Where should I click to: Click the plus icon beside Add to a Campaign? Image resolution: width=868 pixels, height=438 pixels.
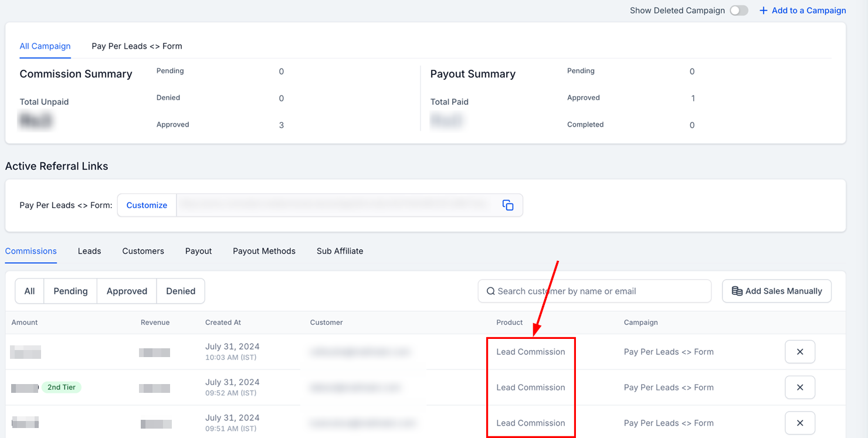coord(763,11)
